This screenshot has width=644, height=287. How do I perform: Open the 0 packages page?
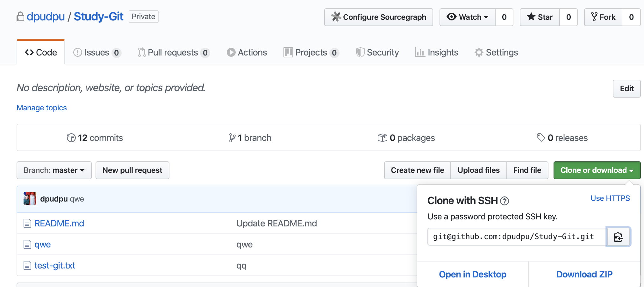pos(406,138)
